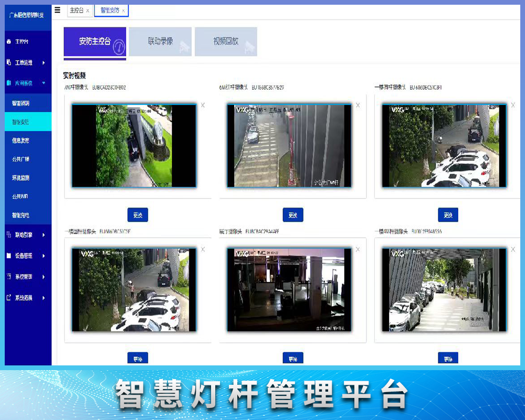The width and height of the screenshot is (525, 420).
Task: Click the 展厅摄像头 live video thumbnail
Action: pos(289,290)
